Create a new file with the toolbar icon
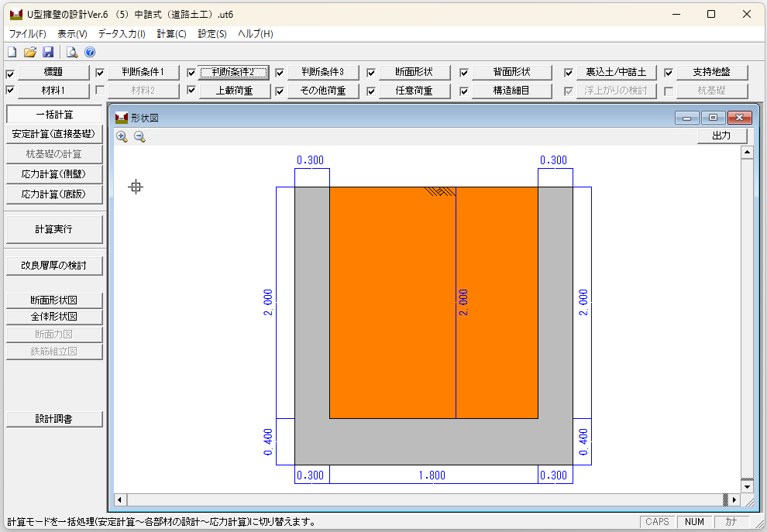767x532 pixels. click(x=12, y=53)
